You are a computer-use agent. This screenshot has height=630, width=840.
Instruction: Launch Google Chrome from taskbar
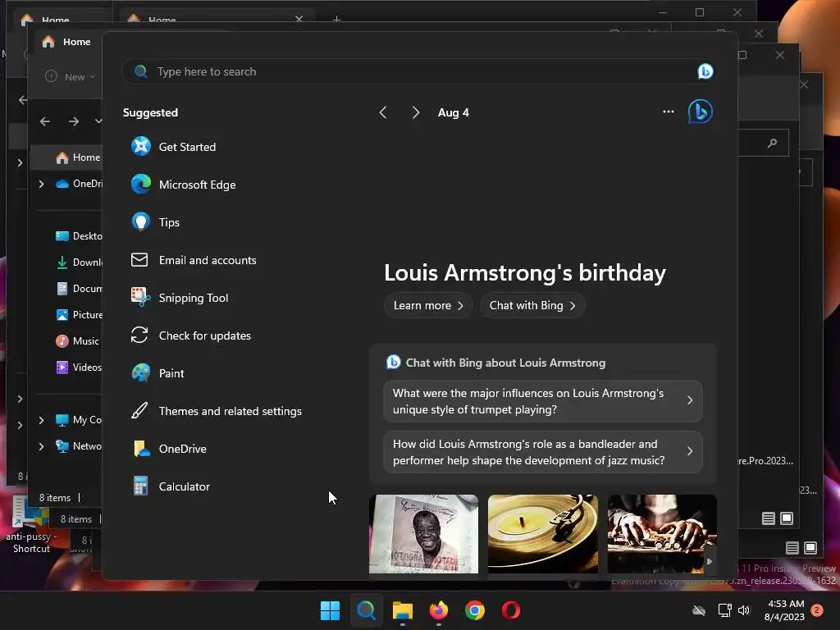click(475, 610)
